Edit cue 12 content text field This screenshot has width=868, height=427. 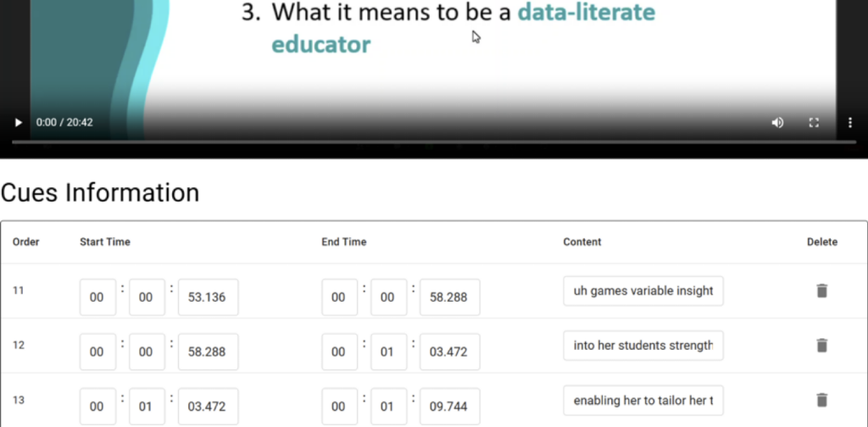coord(643,346)
